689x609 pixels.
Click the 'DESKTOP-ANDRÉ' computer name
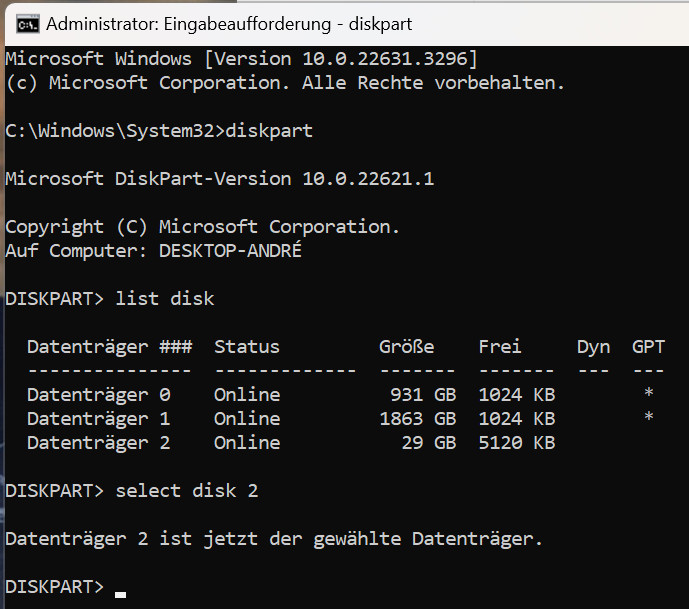point(230,251)
